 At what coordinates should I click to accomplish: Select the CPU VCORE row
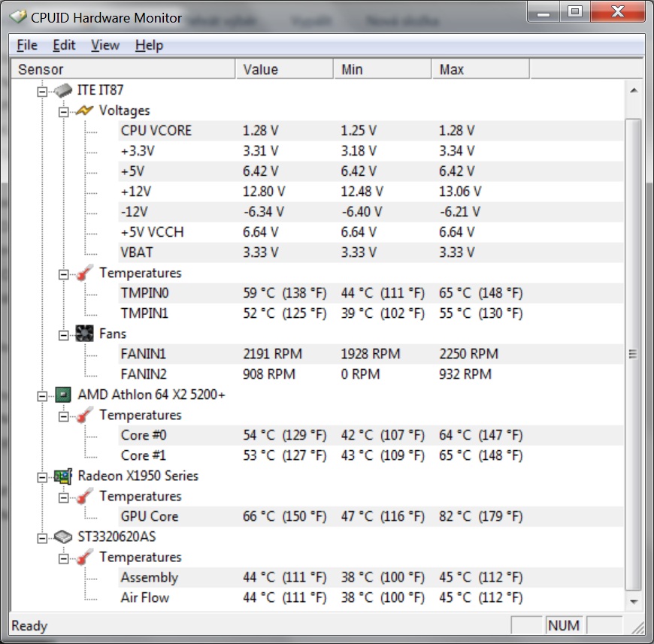(371, 131)
